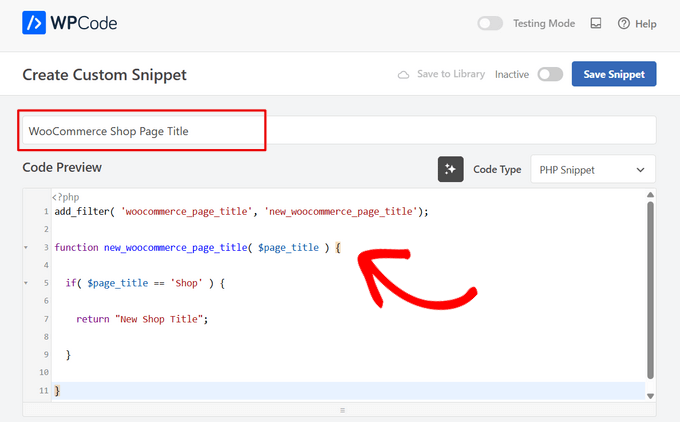Collapse the function block at line 3
680x422 pixels.
pyautogui.click(x=25, y=247)
